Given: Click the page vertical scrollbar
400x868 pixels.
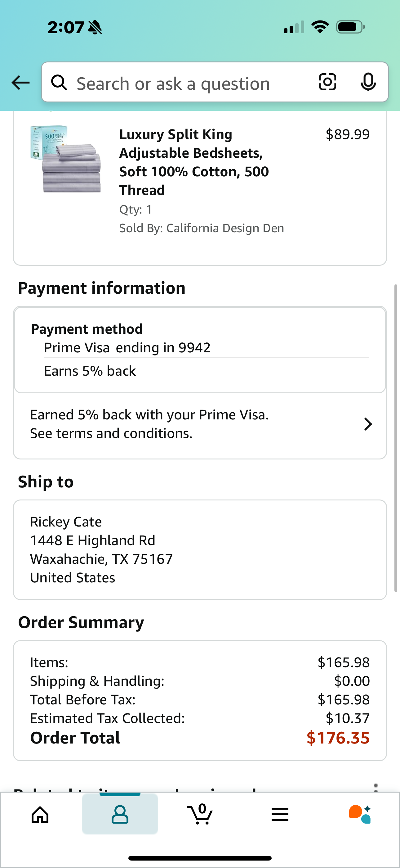Looking at the screenshot, I should click(x=396, y=438).
